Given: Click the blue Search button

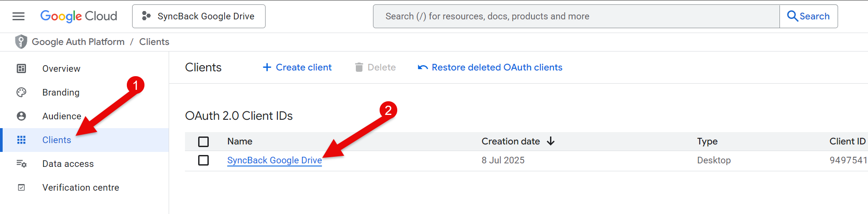Looking at the screenshot, I should coord(809,16).
